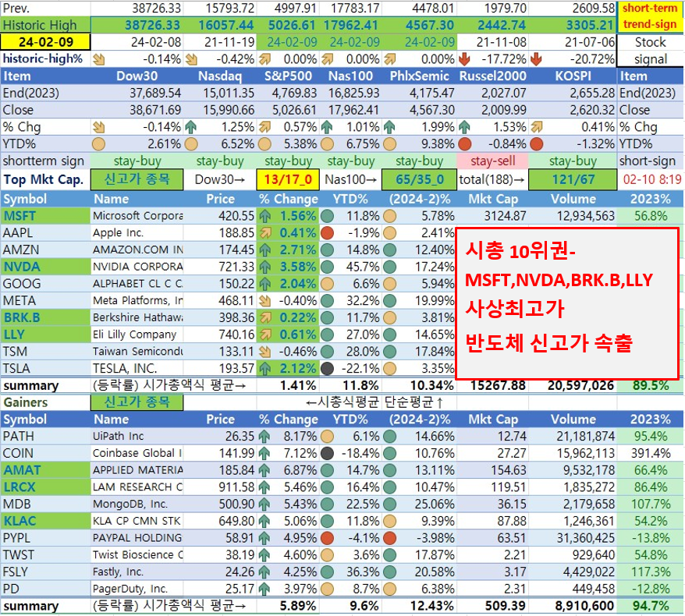
Task: Click the red down arrow beside Russel2000 -17.72%
Action: tap(464, 59)
